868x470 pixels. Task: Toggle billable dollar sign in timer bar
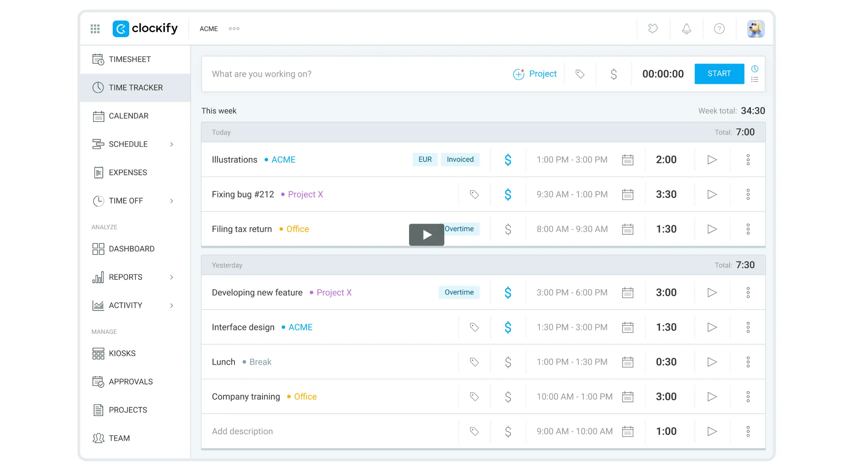point(614,74)
